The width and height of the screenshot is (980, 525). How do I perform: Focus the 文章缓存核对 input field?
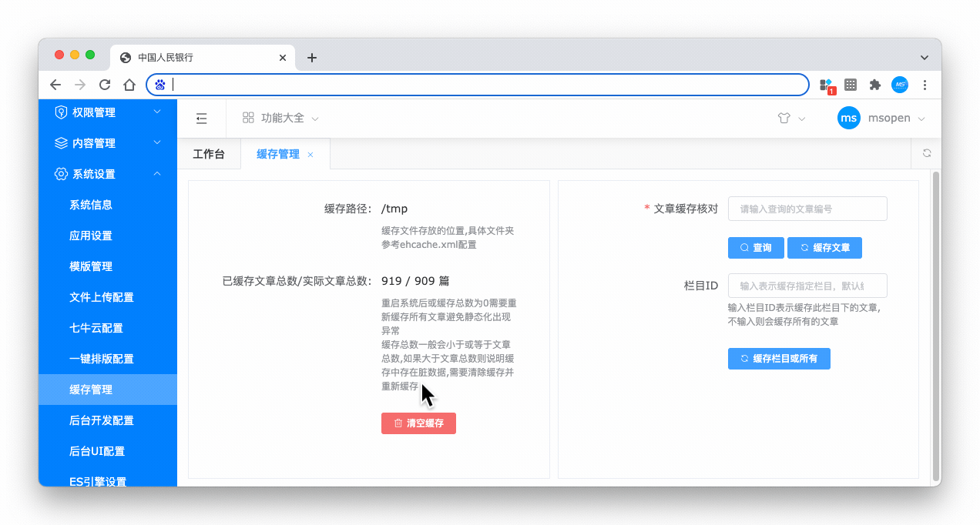[x=807, y=209]
